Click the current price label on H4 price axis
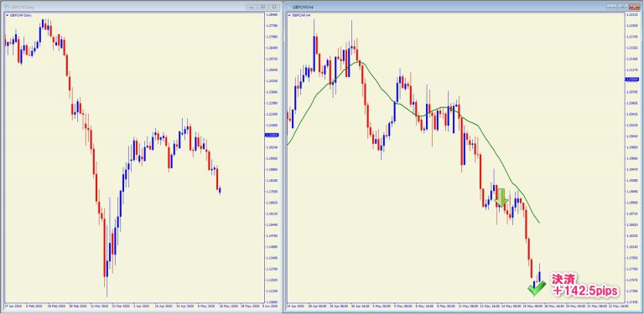This screenshot has width=644, height=314. click(x=631, y=79)
